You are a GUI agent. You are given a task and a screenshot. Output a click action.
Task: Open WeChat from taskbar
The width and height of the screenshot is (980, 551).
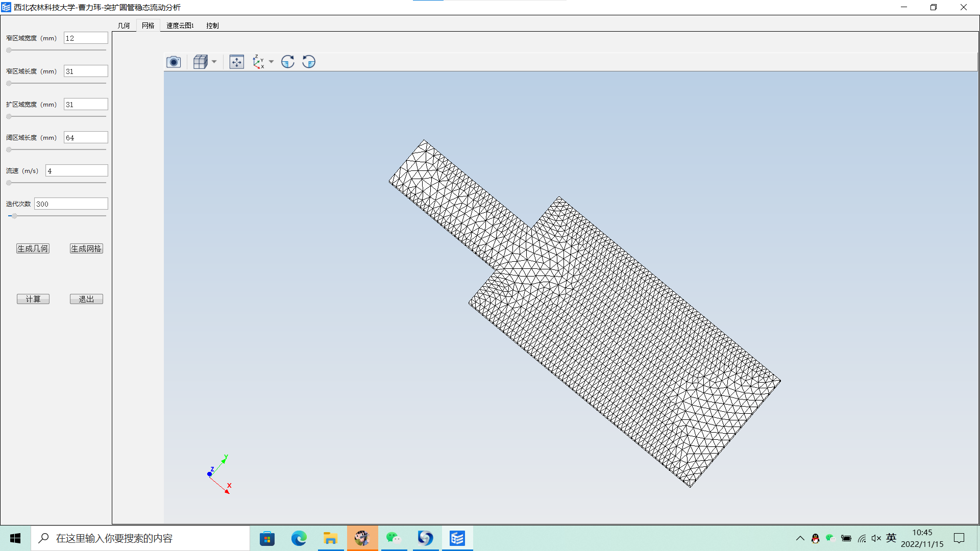click(394, 538)
